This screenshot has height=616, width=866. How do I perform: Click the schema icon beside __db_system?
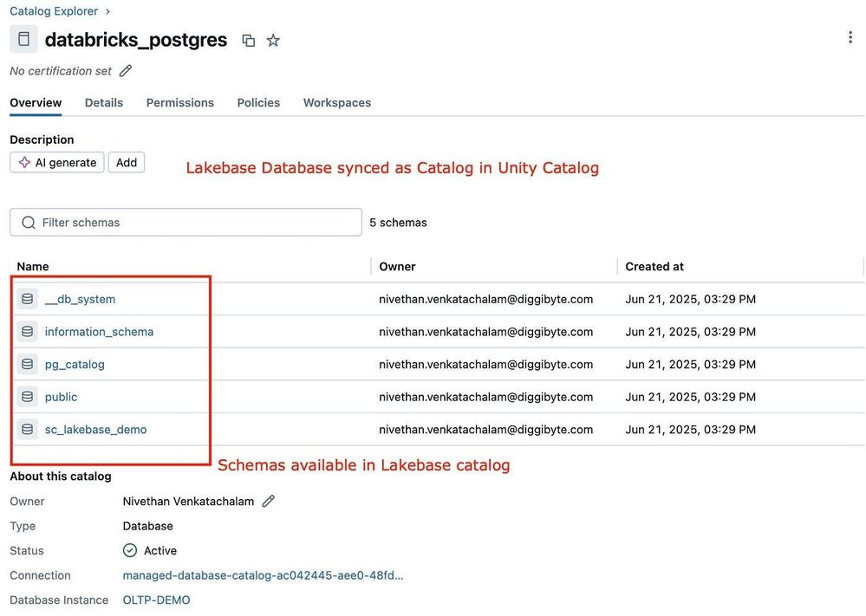click(27, 299)
